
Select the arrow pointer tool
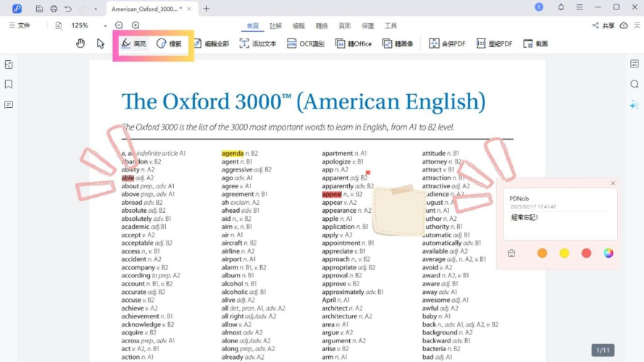101,43
